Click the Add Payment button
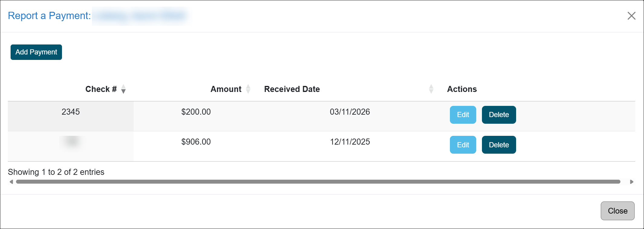 click(36, 52)
